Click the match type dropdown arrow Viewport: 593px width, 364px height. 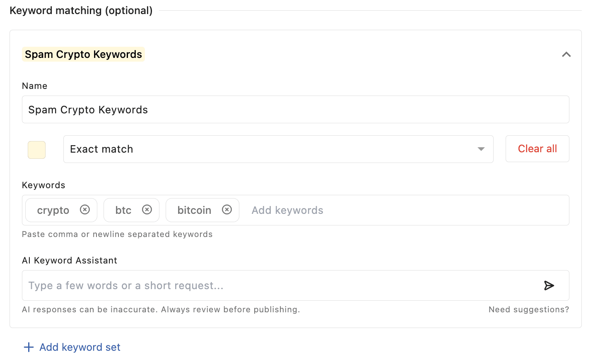481,149
